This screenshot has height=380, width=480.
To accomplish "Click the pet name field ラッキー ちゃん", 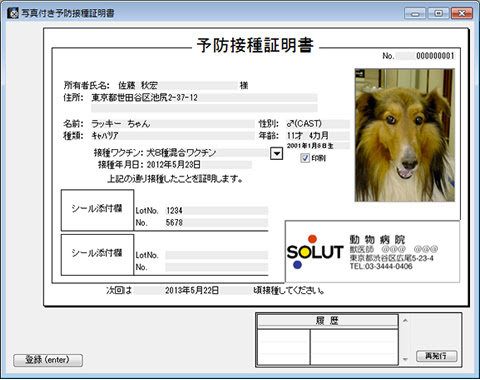I will pos(172,124).
